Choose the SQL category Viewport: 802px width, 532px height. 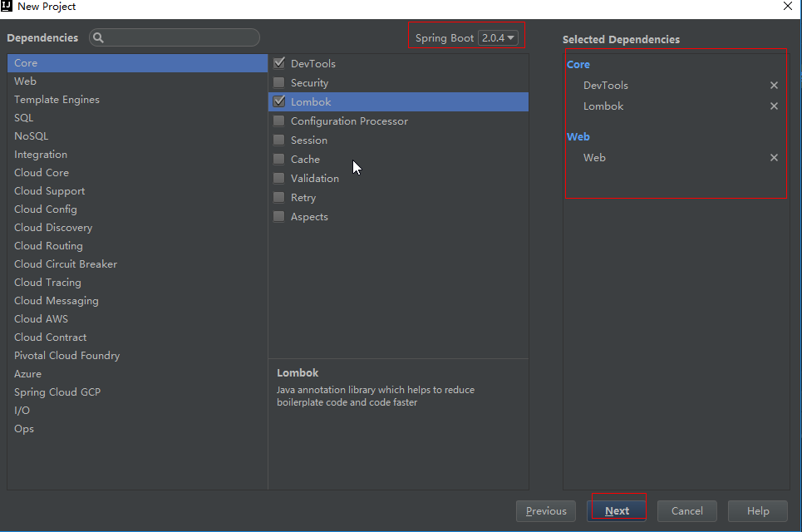(137, 118)
